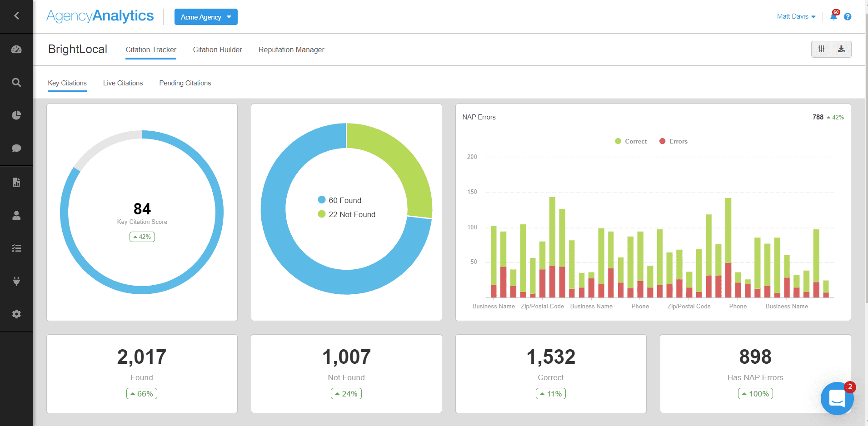Open the Pending Citations tab

pos(185,83)
